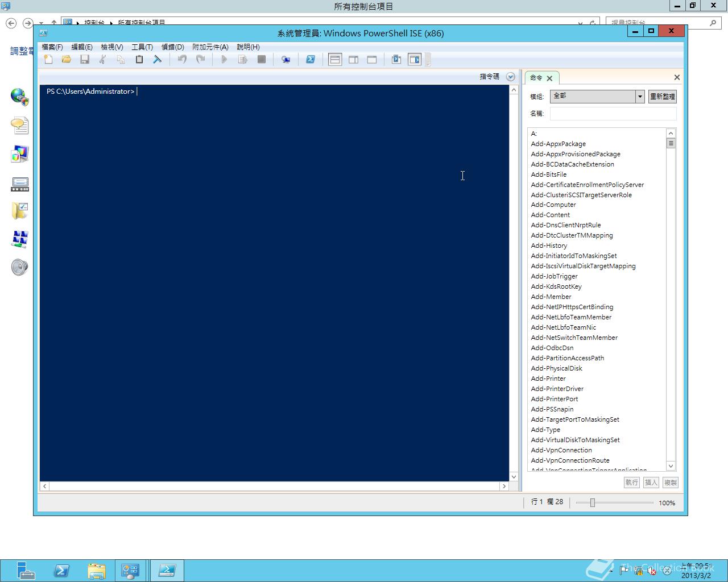Select Add-History in command list
728x582 pixels.
click(x=549, y=246)
